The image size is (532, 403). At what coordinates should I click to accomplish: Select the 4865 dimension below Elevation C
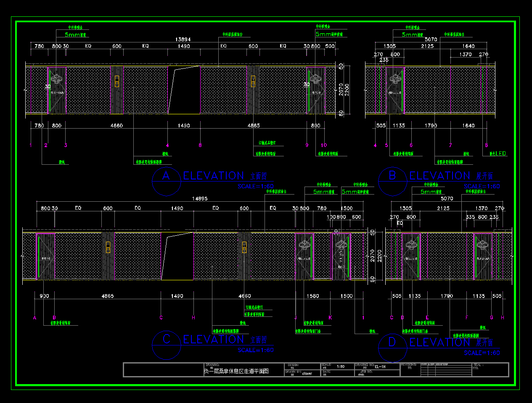click(107, 296)
